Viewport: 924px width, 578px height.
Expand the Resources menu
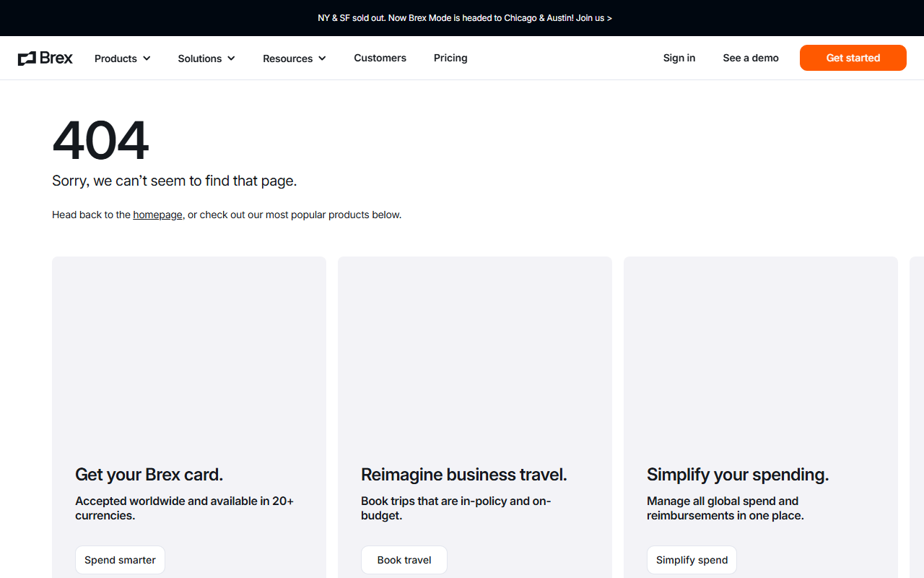coord(295,59)
